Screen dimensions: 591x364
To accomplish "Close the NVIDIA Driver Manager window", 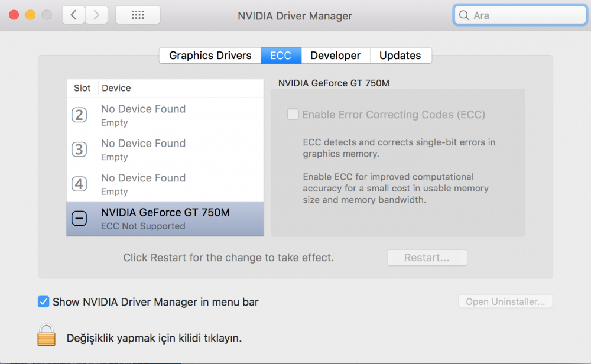I will click(14, 15).
